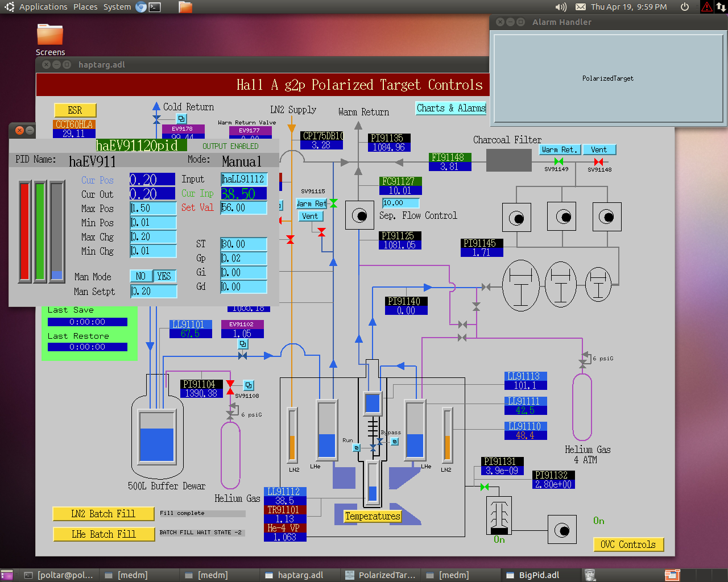Click the first pump symbol under Charcoal Filter
The height and width of the screenshot is (582, 728).
click(516, 217)
